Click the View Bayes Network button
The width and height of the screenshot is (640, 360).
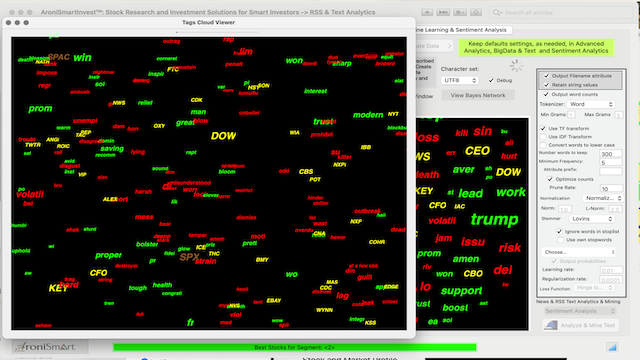(478, 95)
